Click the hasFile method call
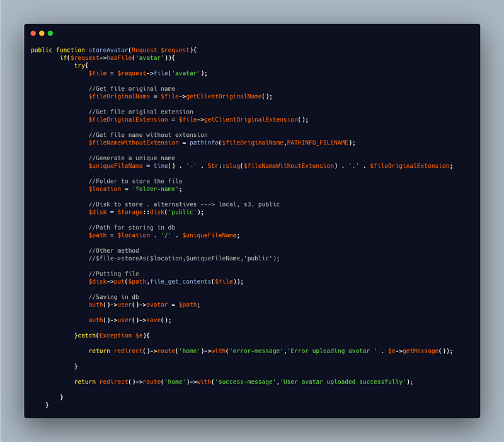504x442 pixels. click(x=119, y=58)
